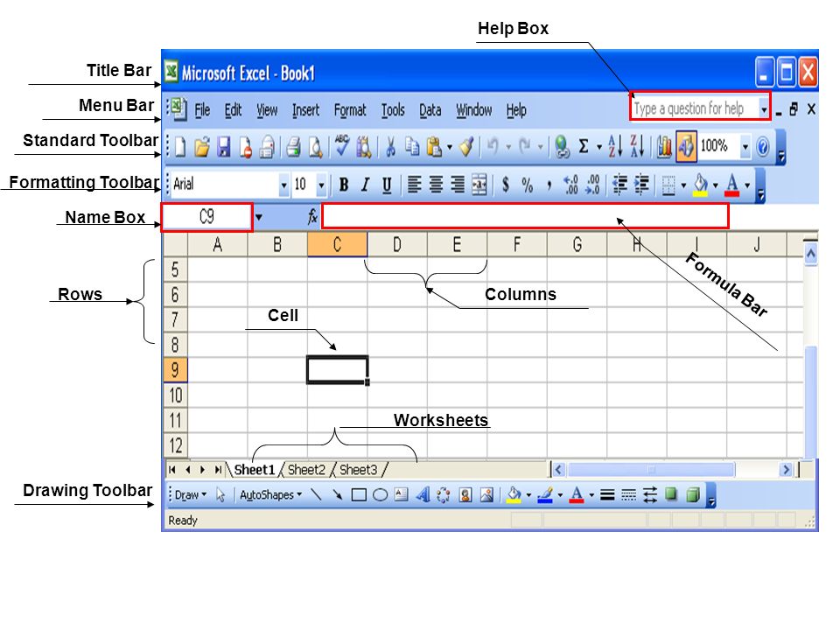Toggle Center alignment
Viewport: 840px width, 630px height.
(436, 185)
